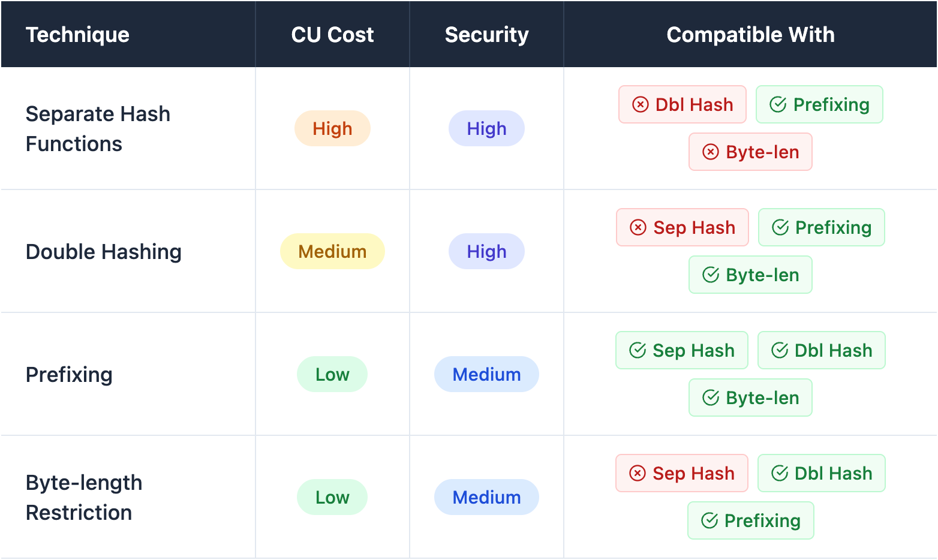
Task: Click the checkmark icon on Sep Hash in Prefixing row
Action: (638, 350)
